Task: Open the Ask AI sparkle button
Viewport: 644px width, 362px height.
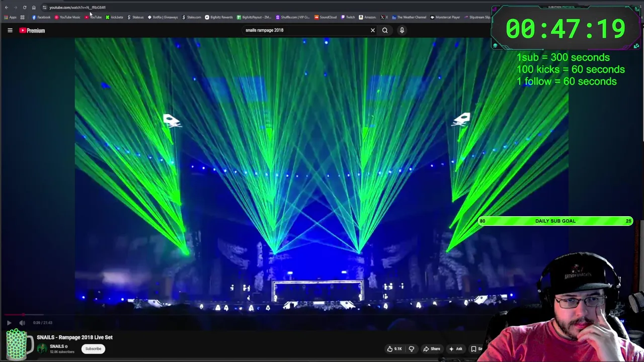Action: [x=456, y=349]
